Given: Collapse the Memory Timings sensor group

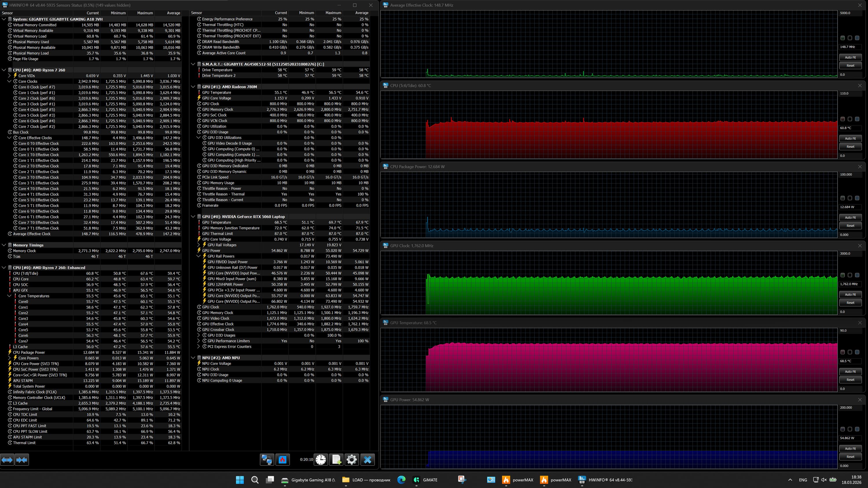Looking at the screenshot, I should pos(4,245).
